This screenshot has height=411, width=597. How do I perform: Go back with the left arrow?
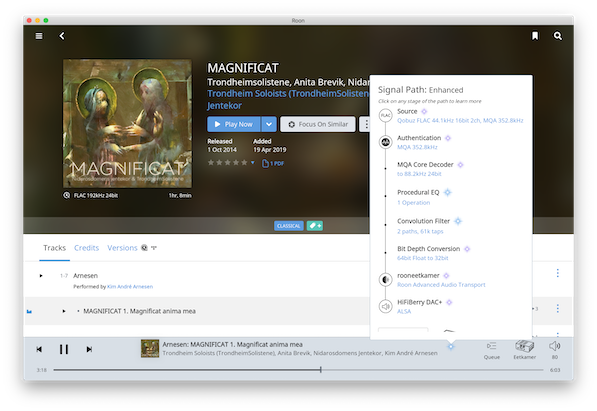click(62, 36)
